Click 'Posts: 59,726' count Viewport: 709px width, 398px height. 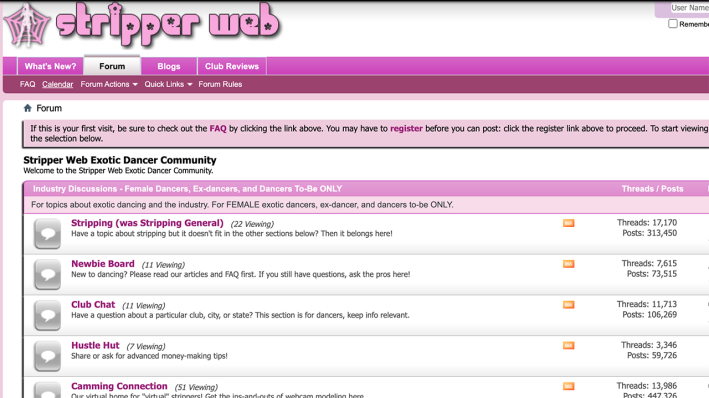point(652,355)
